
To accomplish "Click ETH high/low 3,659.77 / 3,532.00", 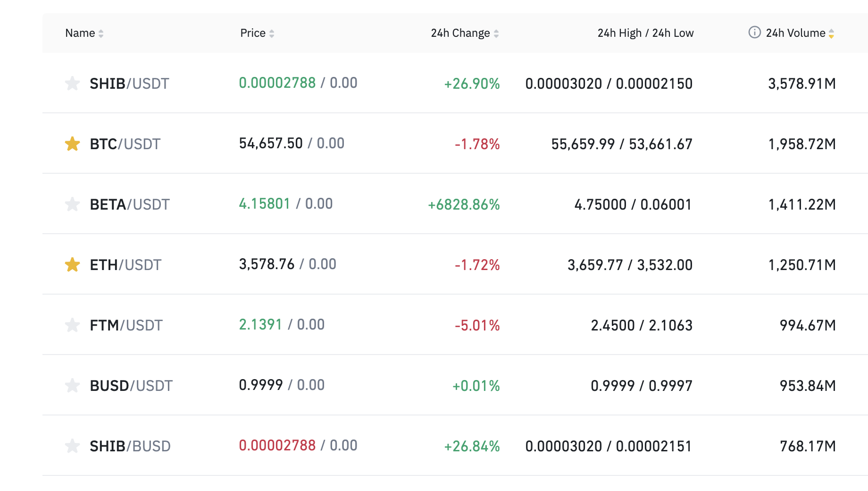I will [x=630, y=265].
